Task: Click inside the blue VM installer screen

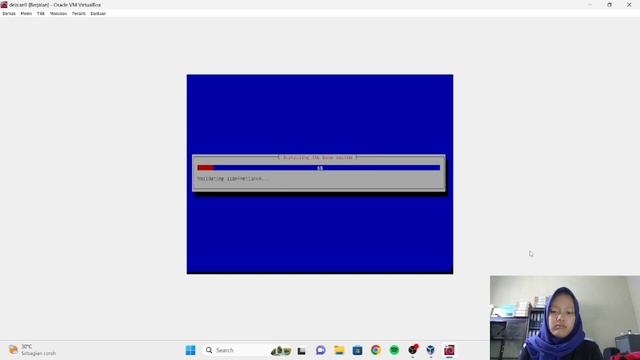Action: pos(320,174)
